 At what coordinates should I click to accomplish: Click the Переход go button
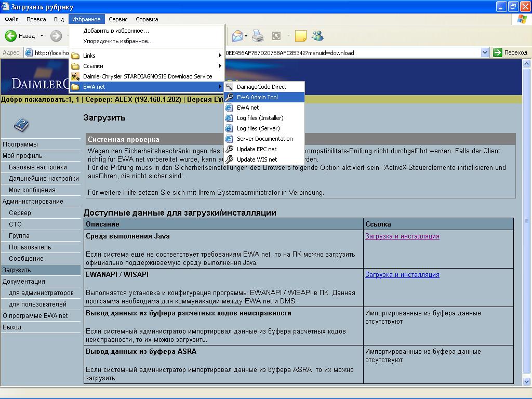tap(510, 52)
